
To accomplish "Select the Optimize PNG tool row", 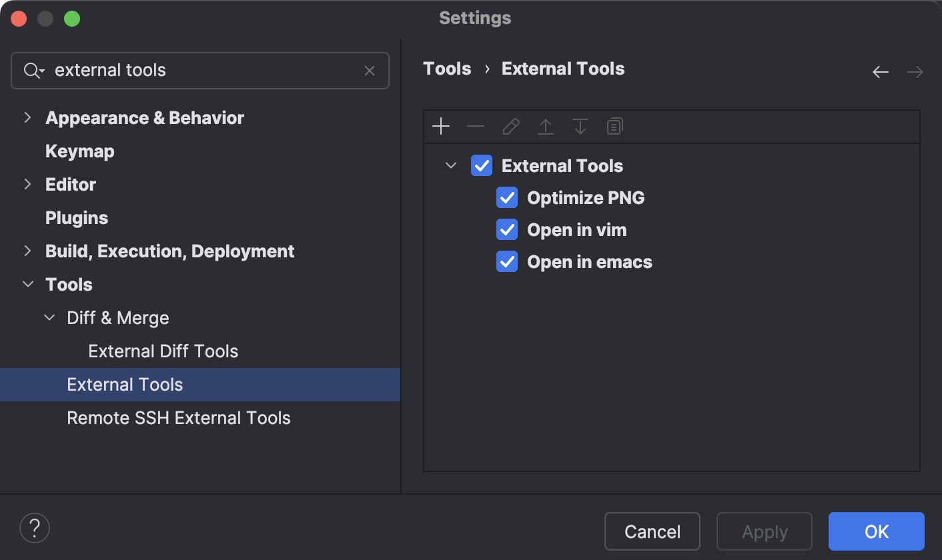I will [x=672, y=198].
